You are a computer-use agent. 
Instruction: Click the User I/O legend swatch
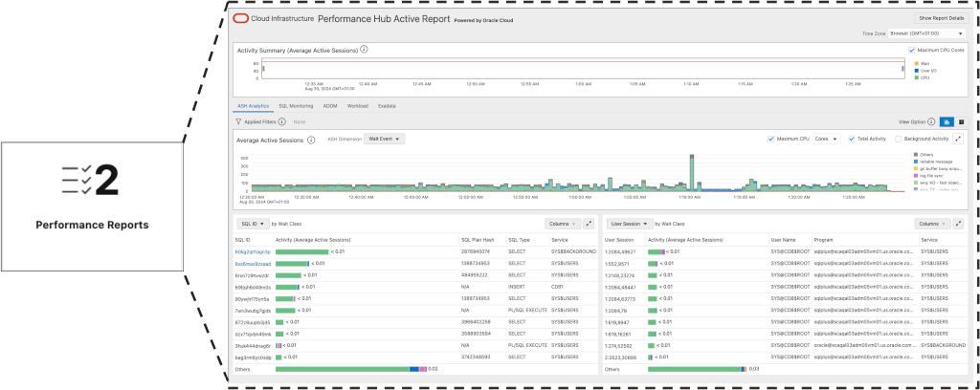[916, 71]
